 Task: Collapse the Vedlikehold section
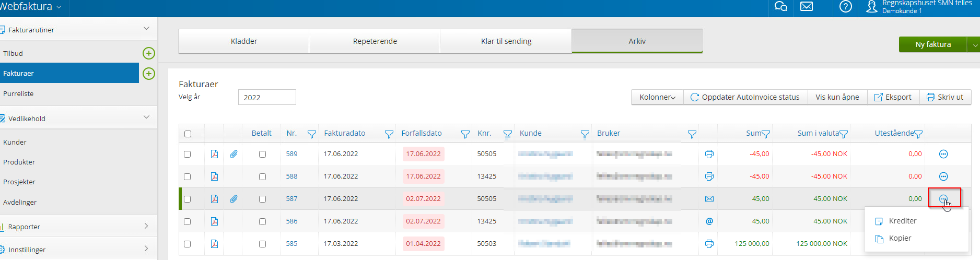click(146, 117)
